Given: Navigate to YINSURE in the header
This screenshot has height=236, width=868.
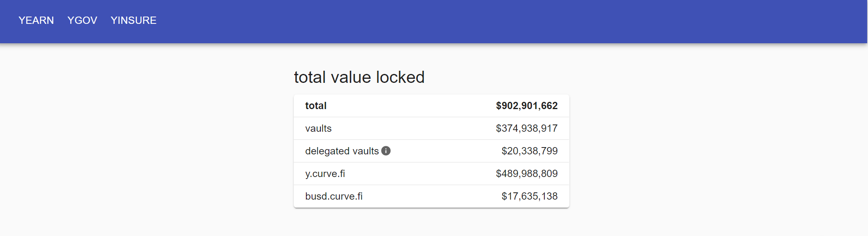Looking at the screenshot, I should click(133, 20).
